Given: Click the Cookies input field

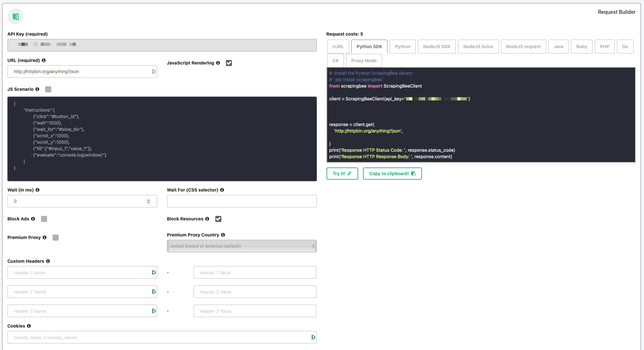Looking at the screenshot, I should click(x=162, y=337).
